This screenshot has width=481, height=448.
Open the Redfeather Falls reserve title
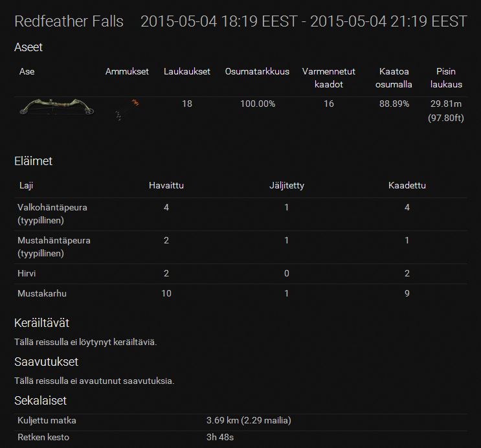tap(69, 21)
